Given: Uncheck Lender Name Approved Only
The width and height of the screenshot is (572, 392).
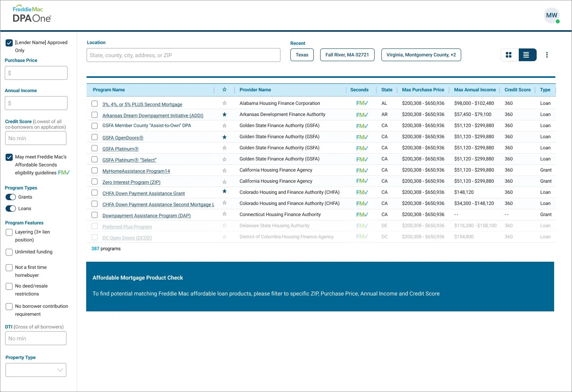Looking at the screenshot, I should pos(9,43).
